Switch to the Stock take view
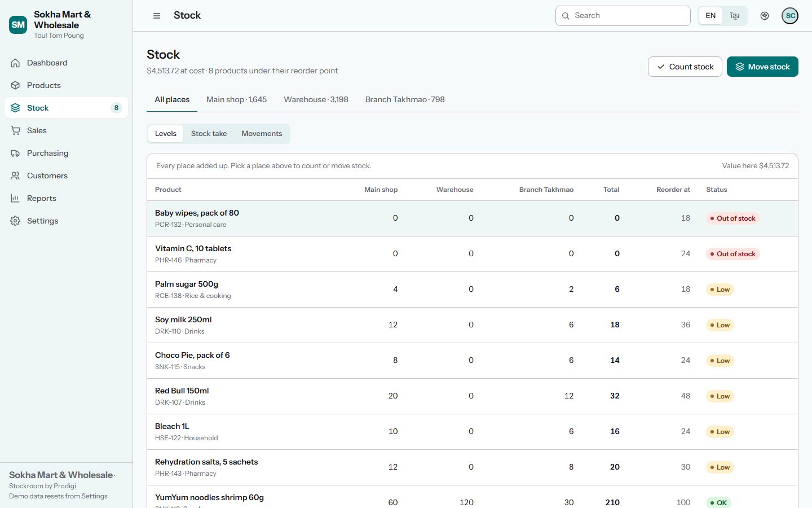The width and height of the screenshot is (812, 508). pyautogui.click(x=209, y=134)
